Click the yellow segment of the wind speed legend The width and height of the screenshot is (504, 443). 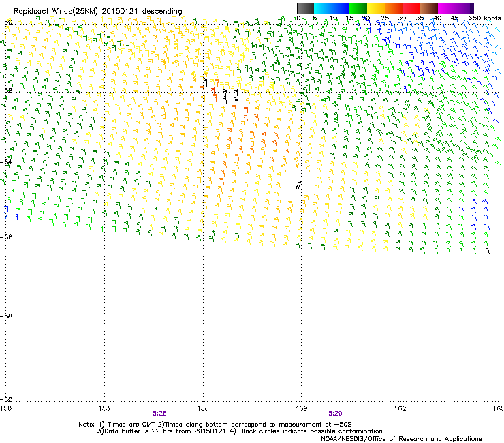point(376,8)
